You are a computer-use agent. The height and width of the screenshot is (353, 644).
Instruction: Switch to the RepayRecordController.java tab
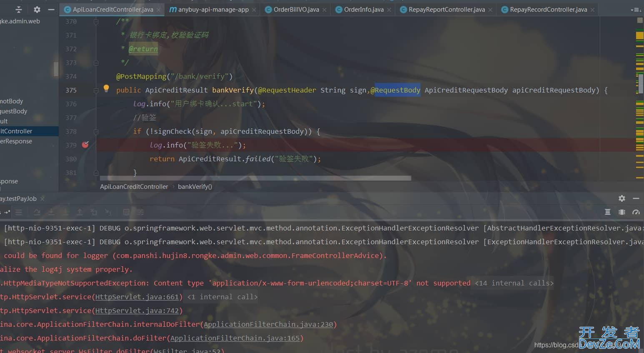pos(548,10)
